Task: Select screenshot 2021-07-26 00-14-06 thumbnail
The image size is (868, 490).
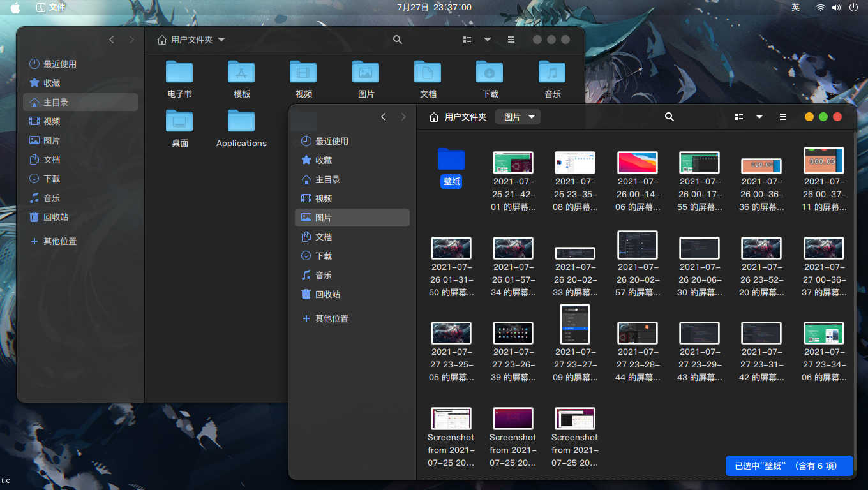Action: point(637,163)
